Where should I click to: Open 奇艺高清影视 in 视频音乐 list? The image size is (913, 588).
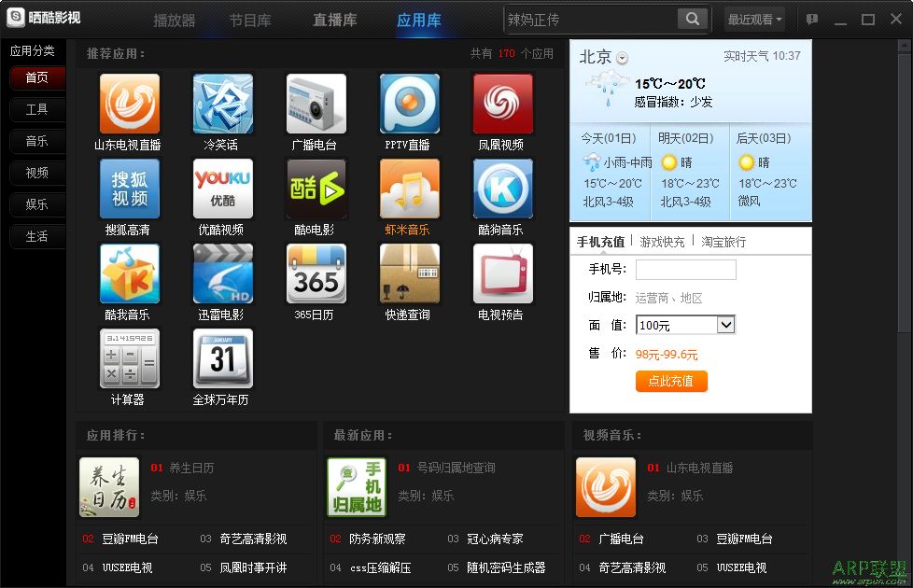(x=632, y=567)
